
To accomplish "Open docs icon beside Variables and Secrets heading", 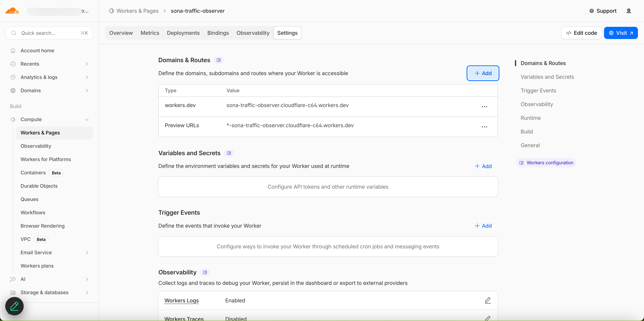I will pos(229,153).
